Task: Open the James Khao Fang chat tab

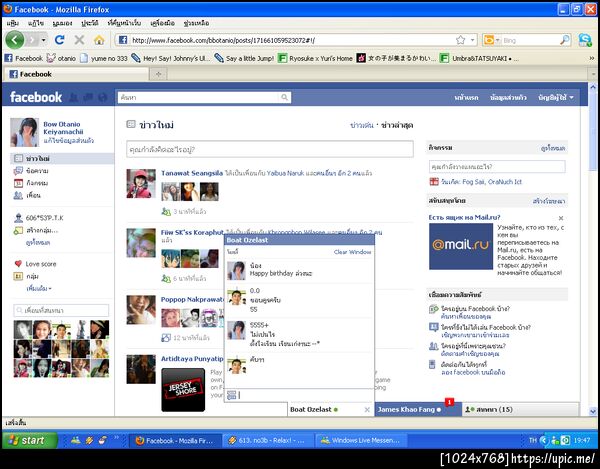Action: 418,409
